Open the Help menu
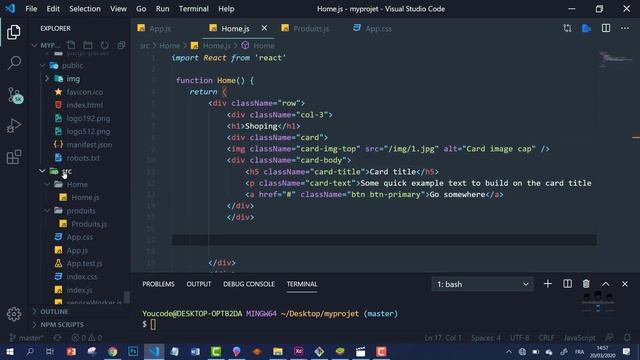This screenshot has width=640, height=360. [x=226, y=9]
